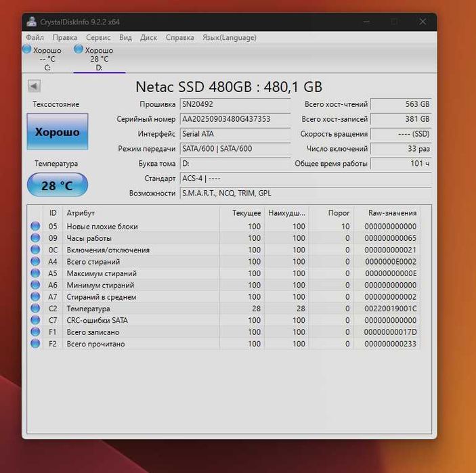Click the 381 GB host writes value
The height and width of the screenshot is (473, 476).
[401, 119]
